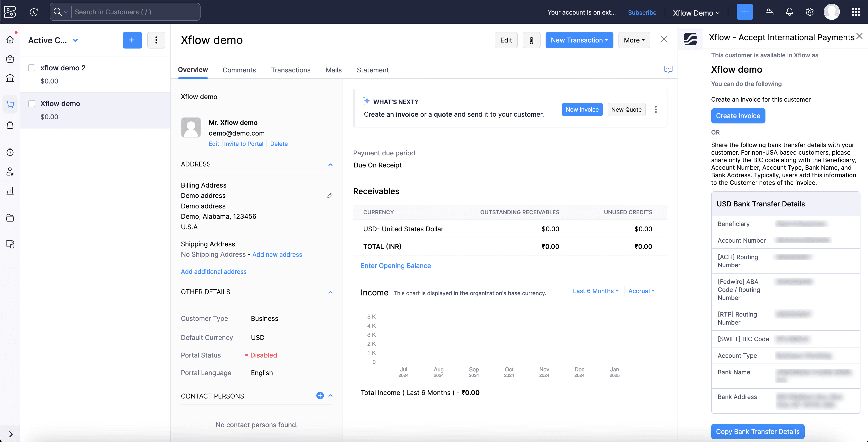Click Enter Opening Balance link
This screenshot has width=868, height=442.
tap(396, 266)
